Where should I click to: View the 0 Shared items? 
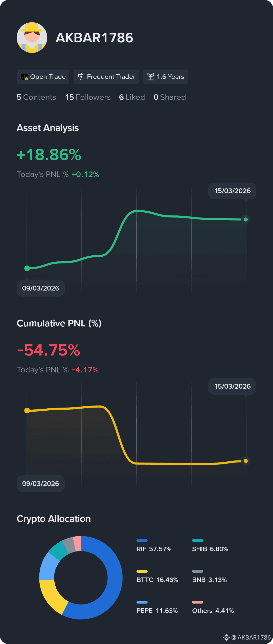click(170, 97)
